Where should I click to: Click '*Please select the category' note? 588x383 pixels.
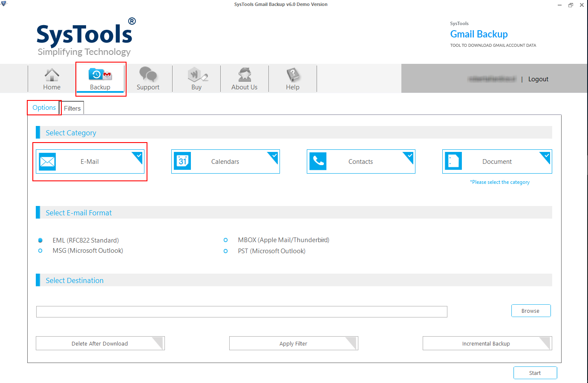[x=500, y=182]
